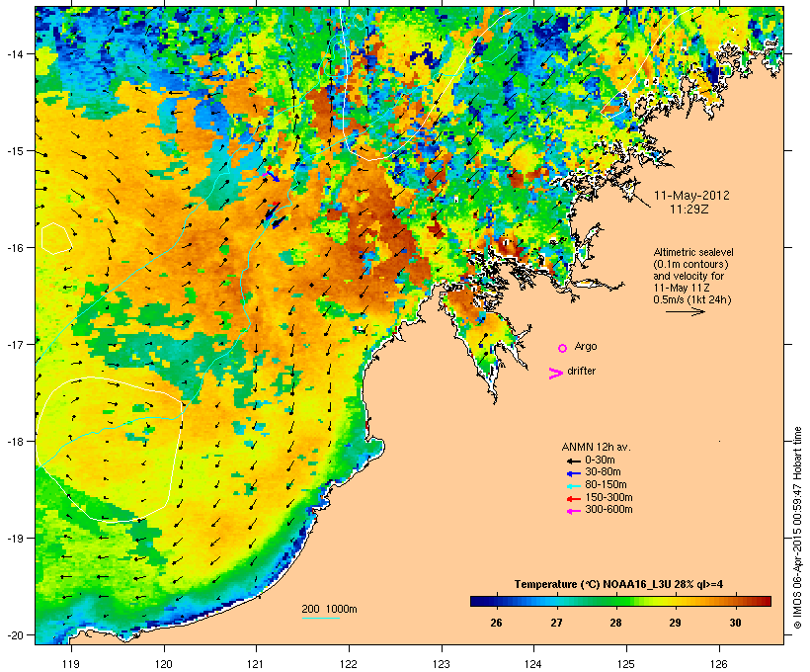Click the small white sea-level contour ring near -16

(55, 238)
